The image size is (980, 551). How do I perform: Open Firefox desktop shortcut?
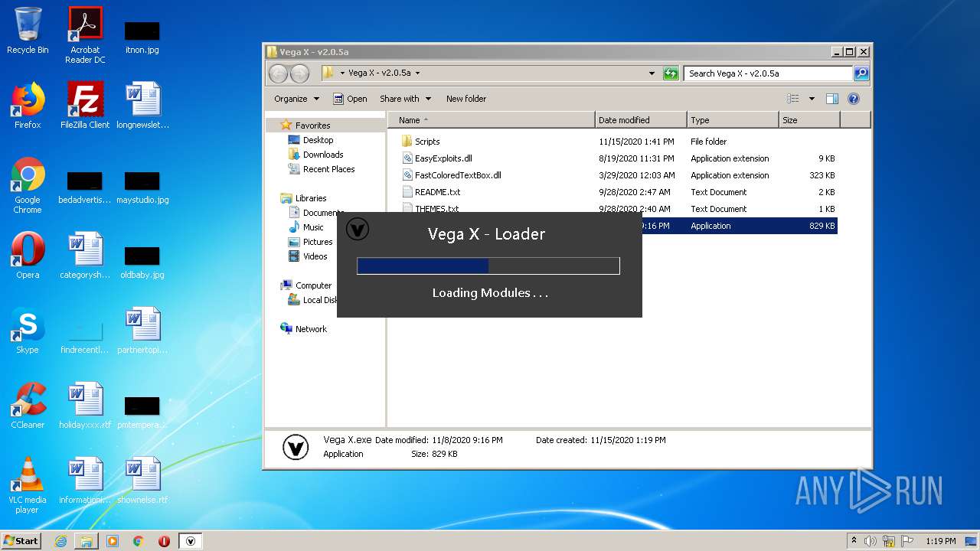(28, 106)
